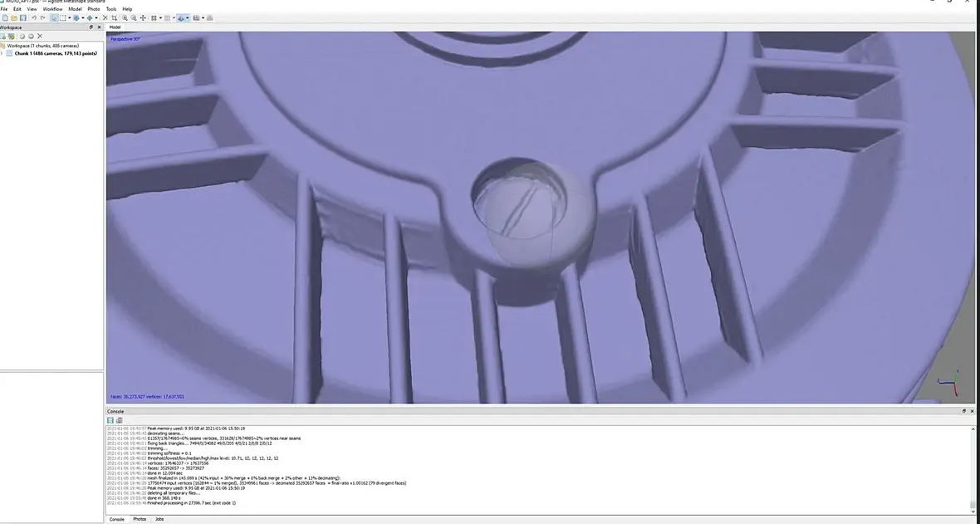Viewport: 980px width, 524px height.
Task: Open model display mode dropdown
Action: [188, 18]
